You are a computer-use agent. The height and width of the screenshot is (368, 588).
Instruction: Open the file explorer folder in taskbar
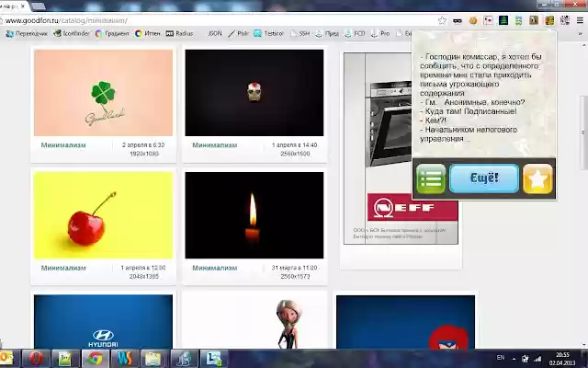coord(153,359)
